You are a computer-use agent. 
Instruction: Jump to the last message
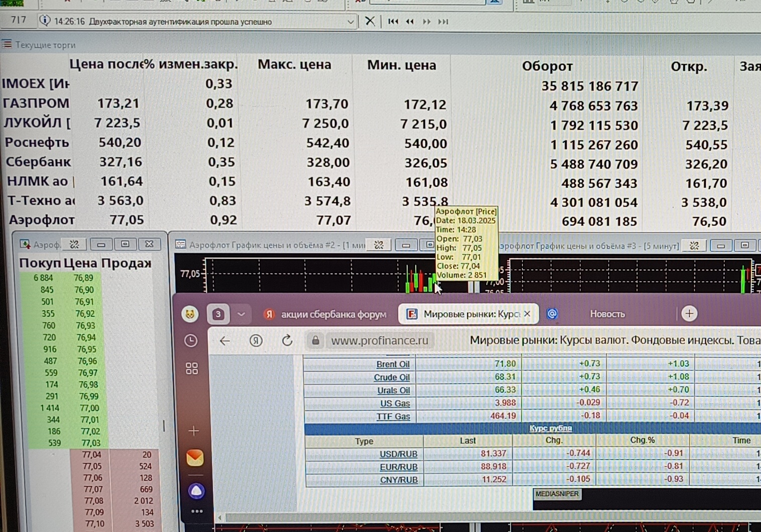(x=443, y=22)
